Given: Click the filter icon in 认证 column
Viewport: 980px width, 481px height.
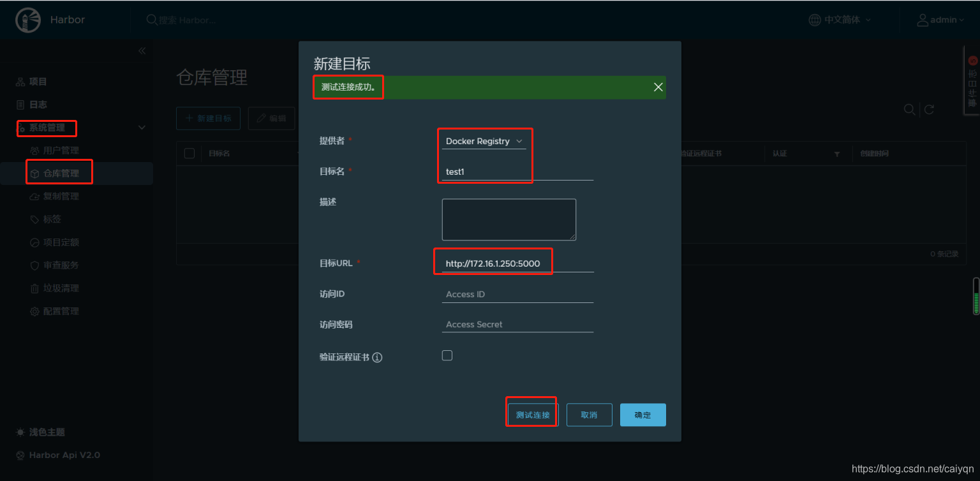Looking at the screenshot, I should pos(837,154).
